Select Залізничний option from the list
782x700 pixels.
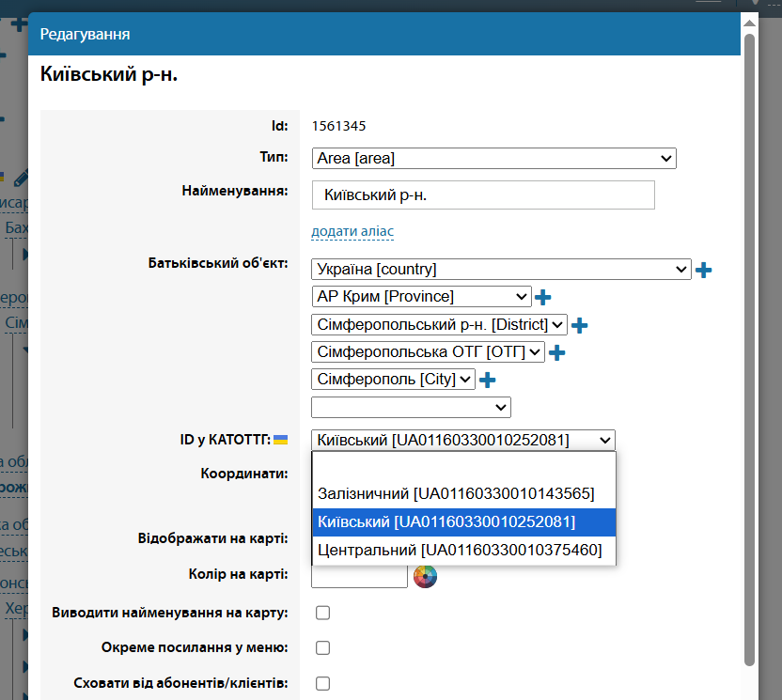tap(456, 493)
